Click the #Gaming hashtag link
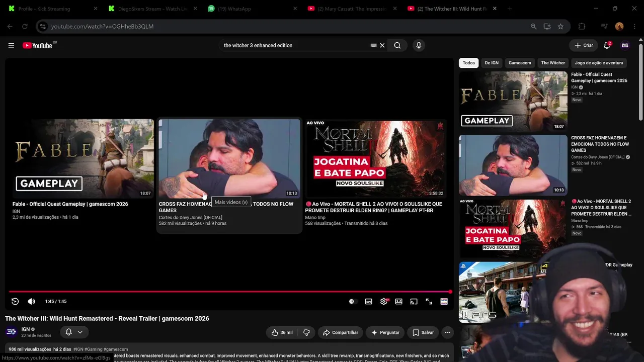 [94, 349]
